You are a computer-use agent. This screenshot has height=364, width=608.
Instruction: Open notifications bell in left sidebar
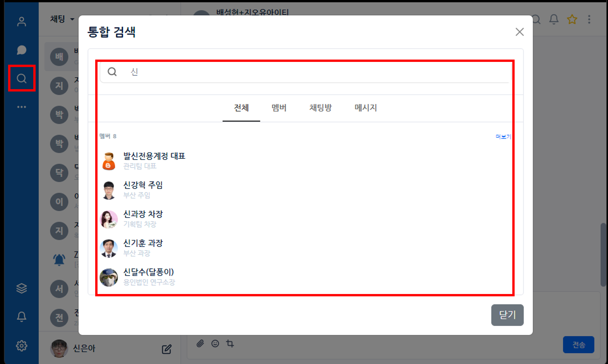tap(22, 317)
